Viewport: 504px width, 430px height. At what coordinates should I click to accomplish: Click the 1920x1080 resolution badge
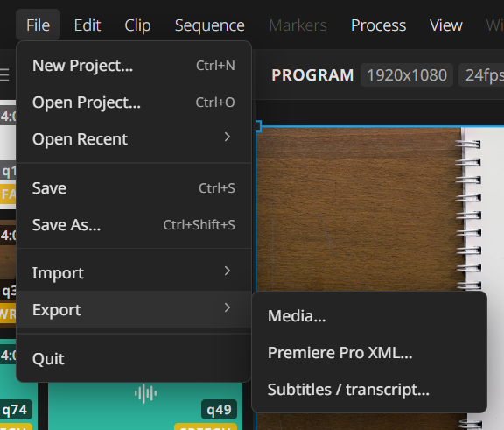coord(407,75)
